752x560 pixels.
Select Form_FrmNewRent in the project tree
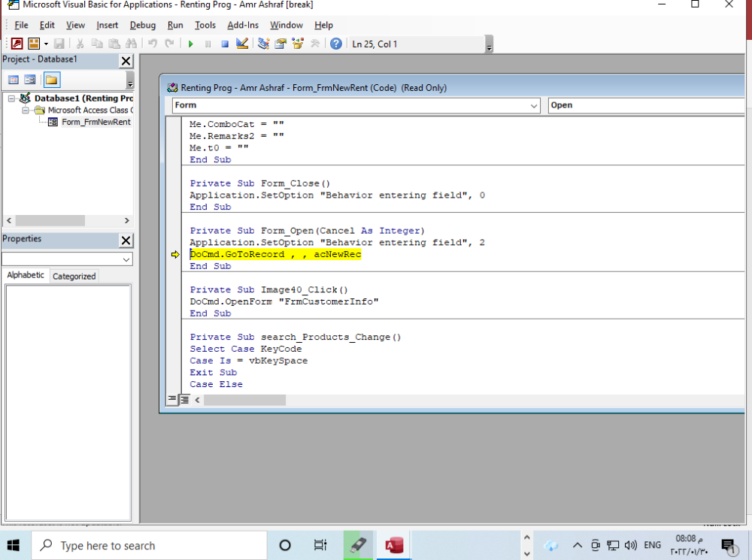[96, 122]
